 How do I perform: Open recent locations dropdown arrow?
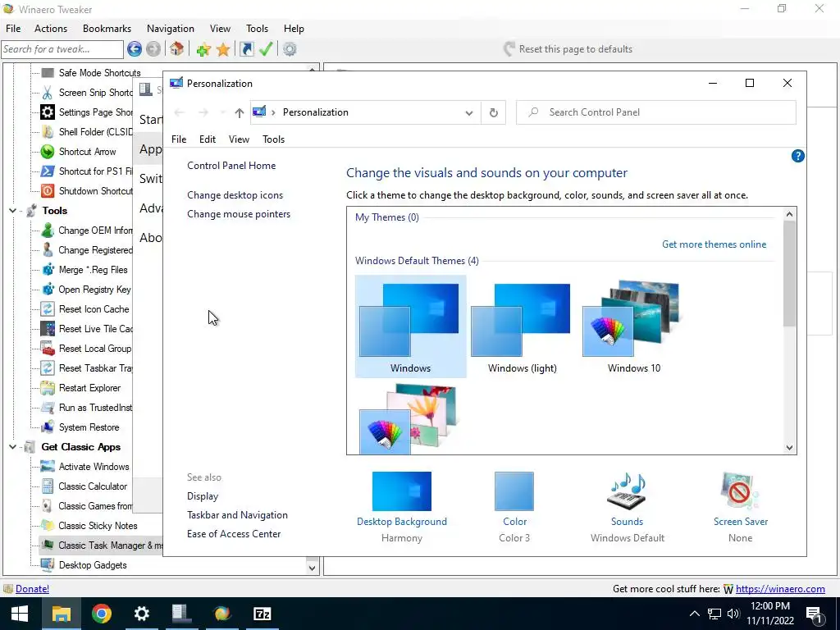[x=222, y=112]
